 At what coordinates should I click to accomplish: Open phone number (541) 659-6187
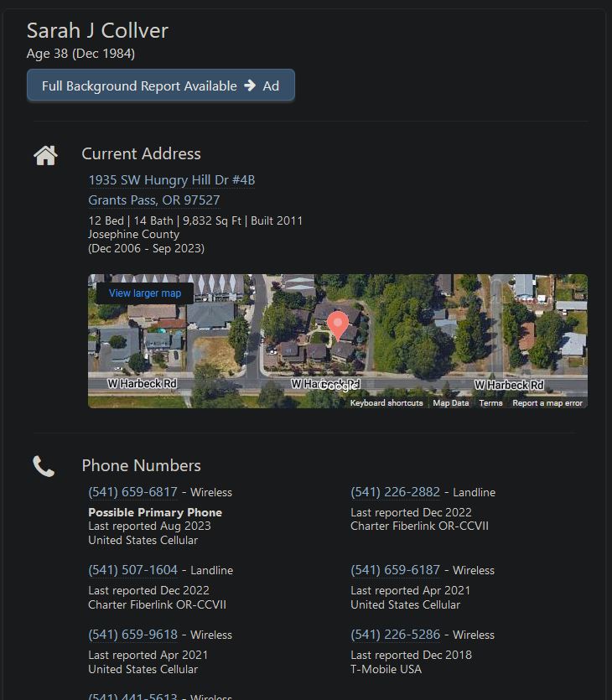click(396, 570)
